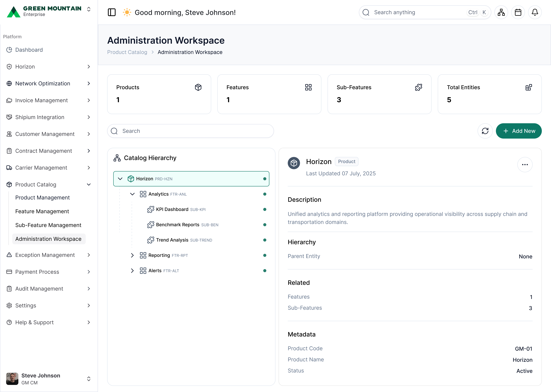
Task: Click the Invoice Management folder icon
Action: pyautogui.click(x=9, y=100)
